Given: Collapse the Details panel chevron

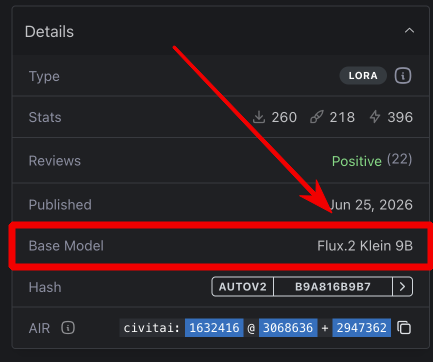Looking at the screenshot, I should click(x=409, y=31).
